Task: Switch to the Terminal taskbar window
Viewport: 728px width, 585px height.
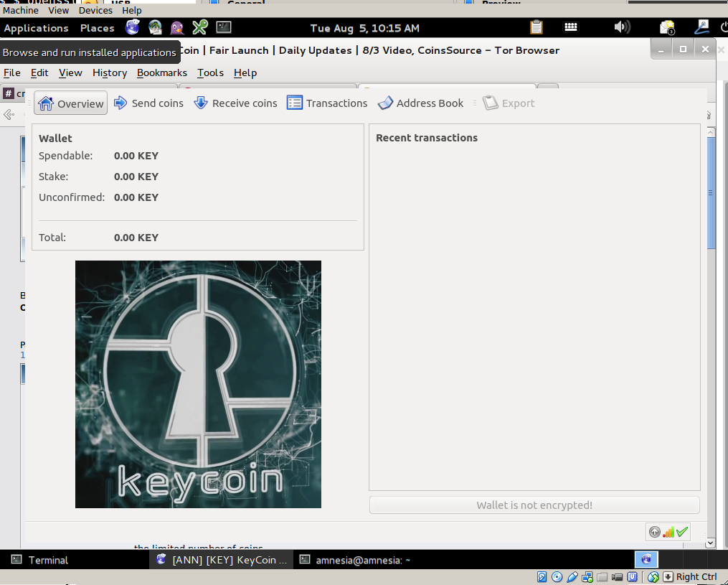Action: (x=40, y=560)
